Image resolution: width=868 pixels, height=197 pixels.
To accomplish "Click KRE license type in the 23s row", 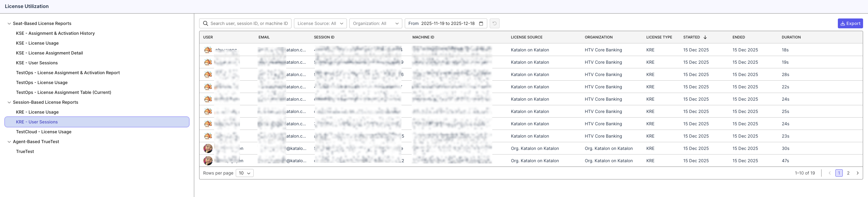I will [650, 136].
